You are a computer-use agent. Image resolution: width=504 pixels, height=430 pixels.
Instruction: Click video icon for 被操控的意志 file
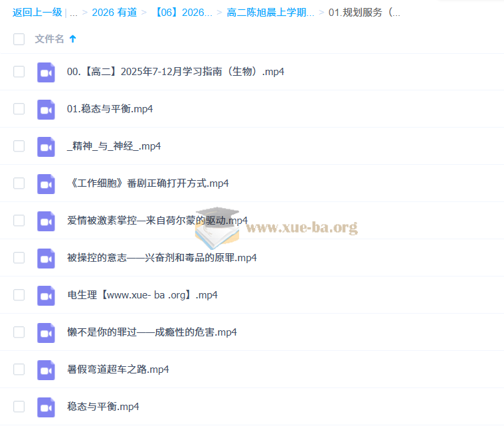point(46,258)
